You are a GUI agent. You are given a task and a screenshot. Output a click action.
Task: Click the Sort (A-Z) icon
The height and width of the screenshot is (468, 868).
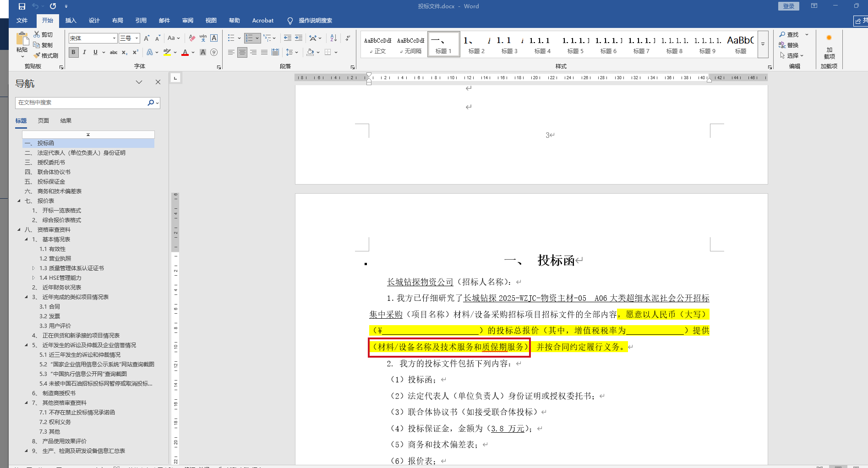point(333,38)
